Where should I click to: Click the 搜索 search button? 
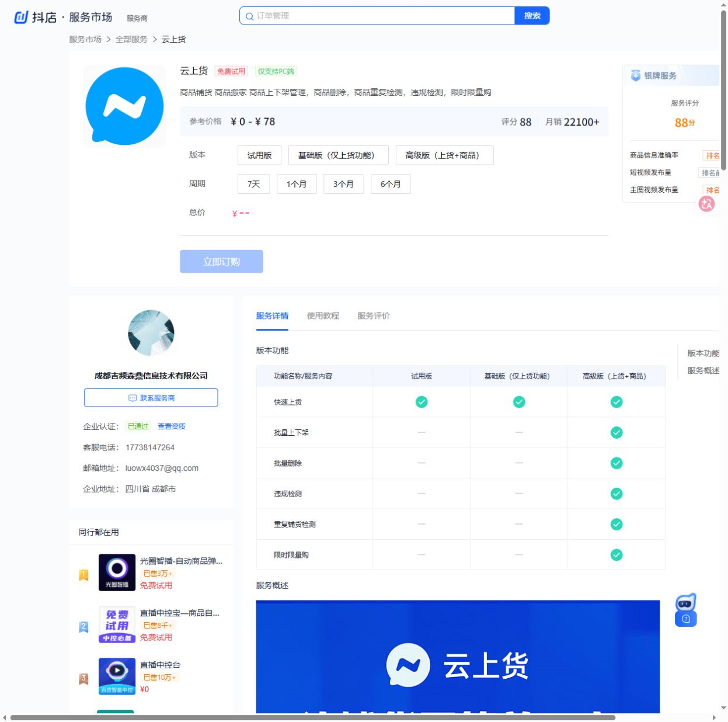click(x=532, y=16)
